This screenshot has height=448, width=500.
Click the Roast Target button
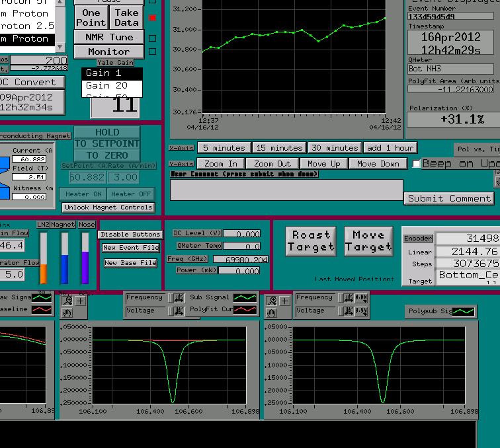point(311,242)
